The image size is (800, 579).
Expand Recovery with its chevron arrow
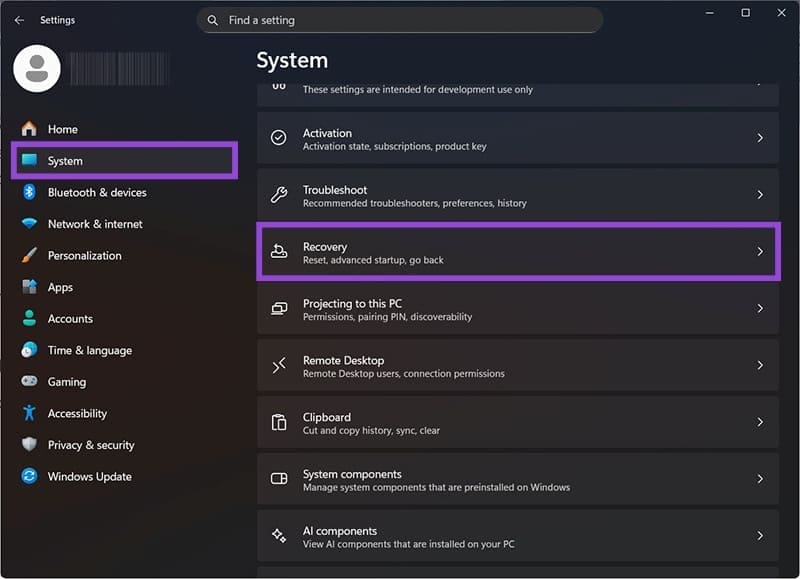(760, 252)
